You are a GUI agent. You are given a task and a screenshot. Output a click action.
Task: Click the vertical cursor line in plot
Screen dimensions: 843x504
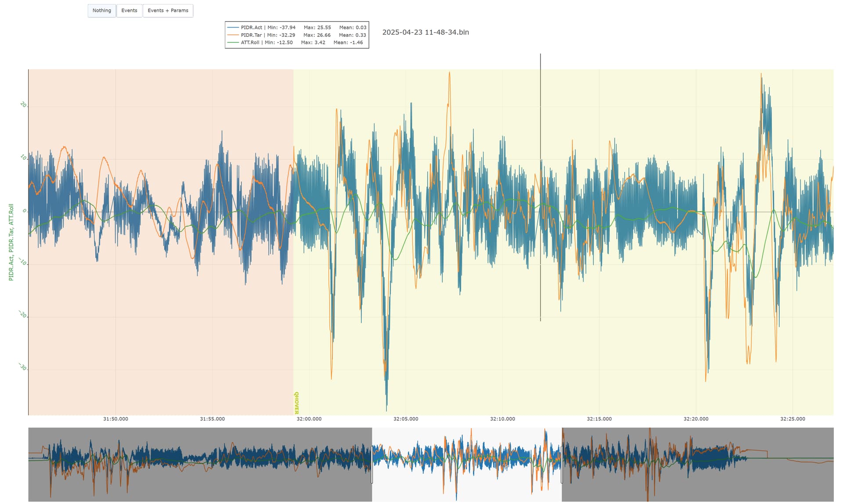click(540, 187)
